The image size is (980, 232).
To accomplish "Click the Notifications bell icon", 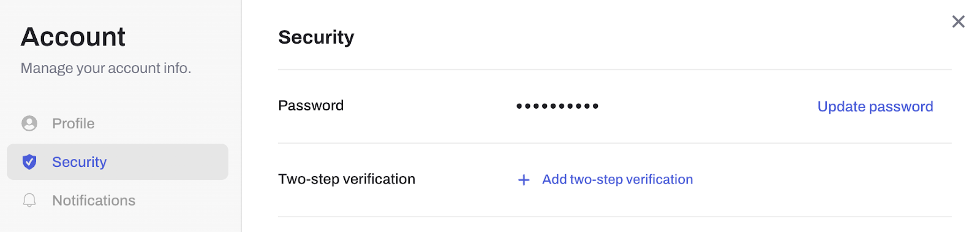I will [x=29, y=201].
